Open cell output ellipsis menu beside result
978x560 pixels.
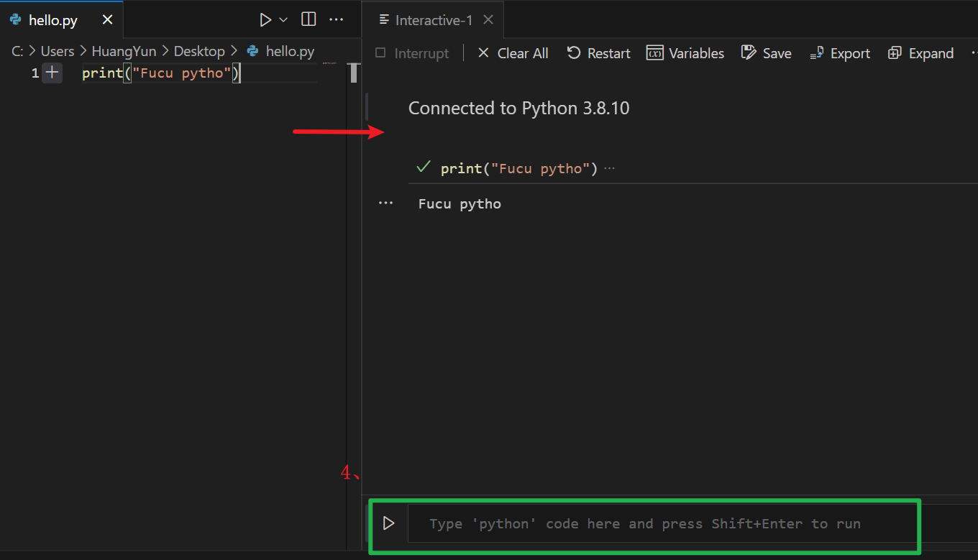pyautogui.click(x=386, y=203)
